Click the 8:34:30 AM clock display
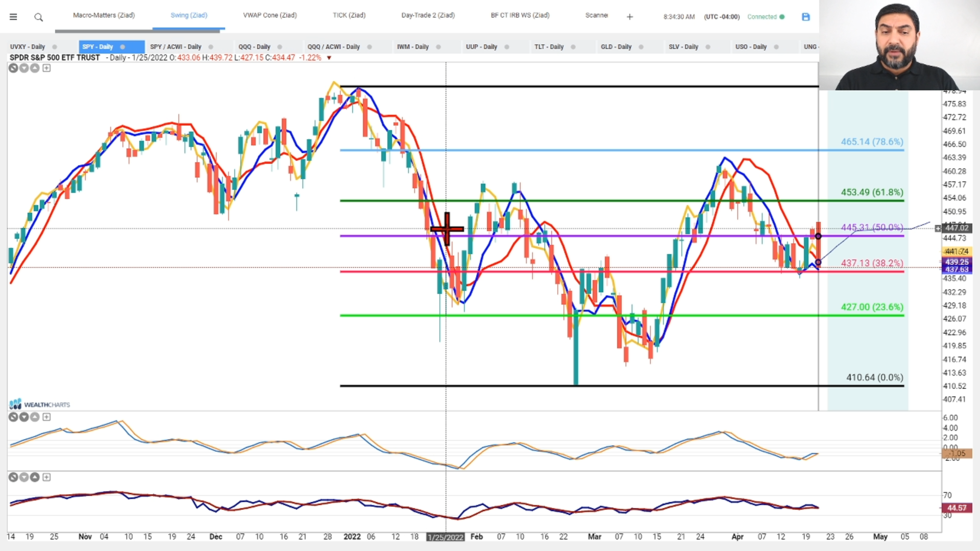980x551 pixels. [679, 17]
